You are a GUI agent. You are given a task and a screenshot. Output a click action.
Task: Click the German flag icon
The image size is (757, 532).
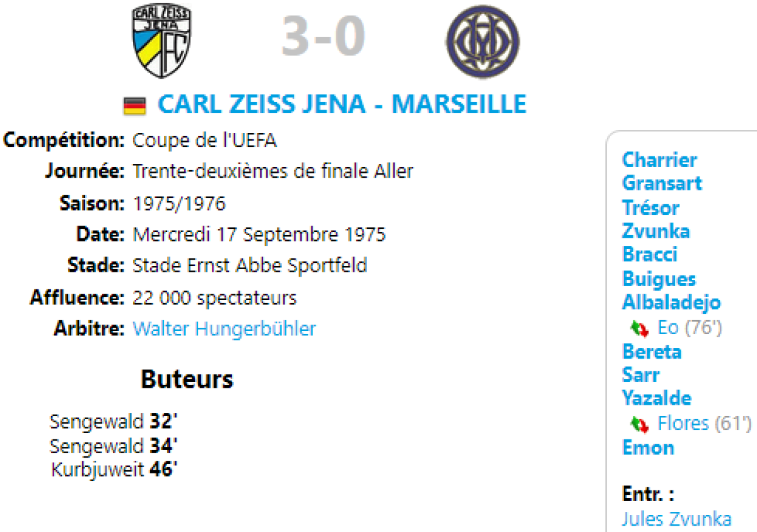[x=134, y=106]
